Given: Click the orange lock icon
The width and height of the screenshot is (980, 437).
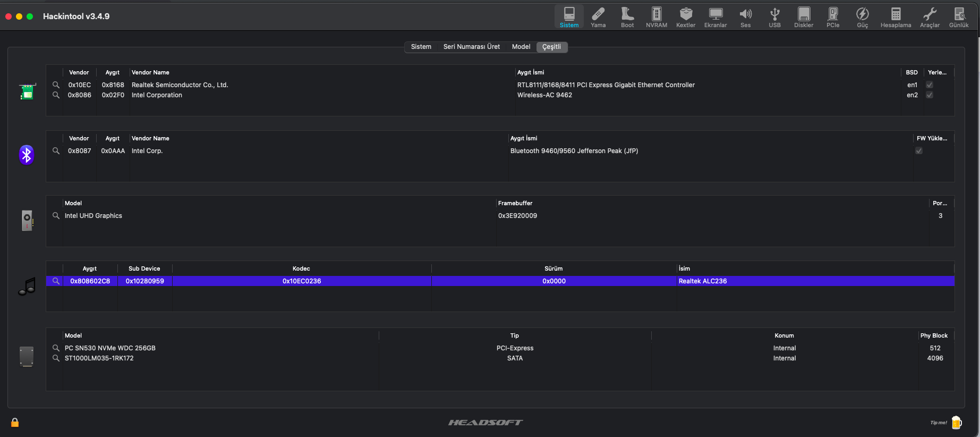Looking at the screenshot, I should 15,422.
